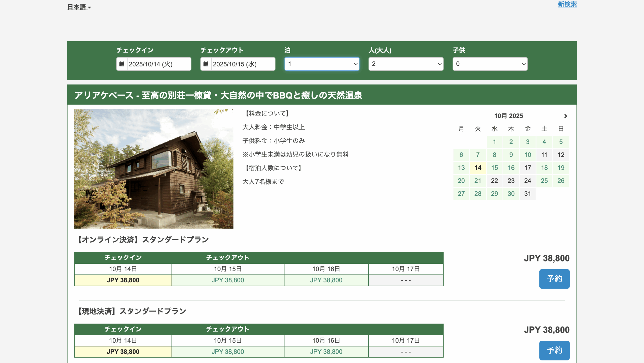The image size is (644, 363).
Task: Select October 15 in the calendar
Action: click(x=494, y=168)
